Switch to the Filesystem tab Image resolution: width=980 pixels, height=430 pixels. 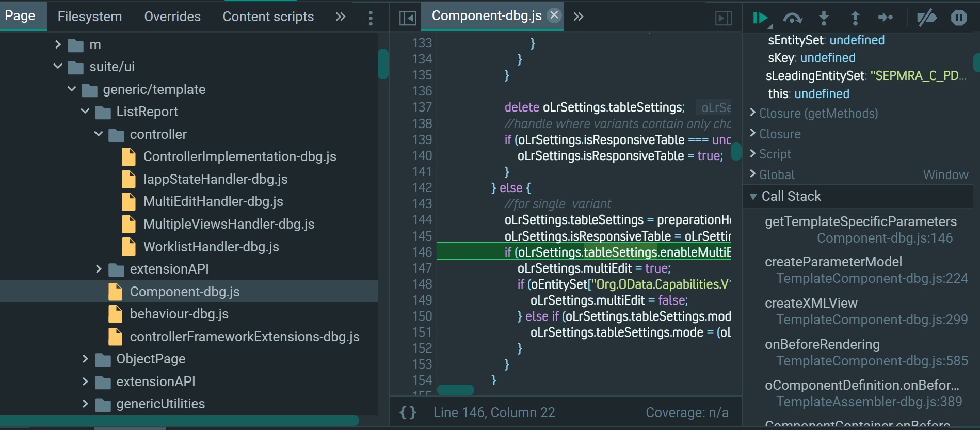pyautogui.click(x=90, y=17)
